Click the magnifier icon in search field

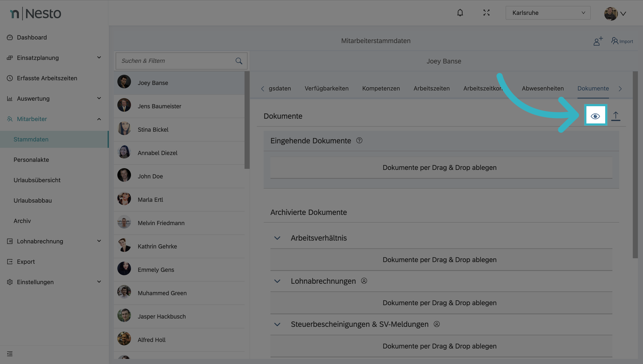(x=239, y=61)
